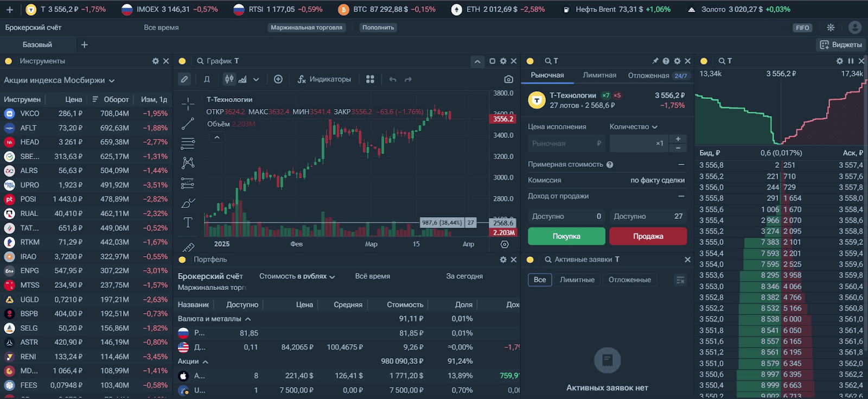Image resolution: width=868 pixels, height=399 pixels.
Task: Sort instruments by Оборот column
Action: coord(110,99)
